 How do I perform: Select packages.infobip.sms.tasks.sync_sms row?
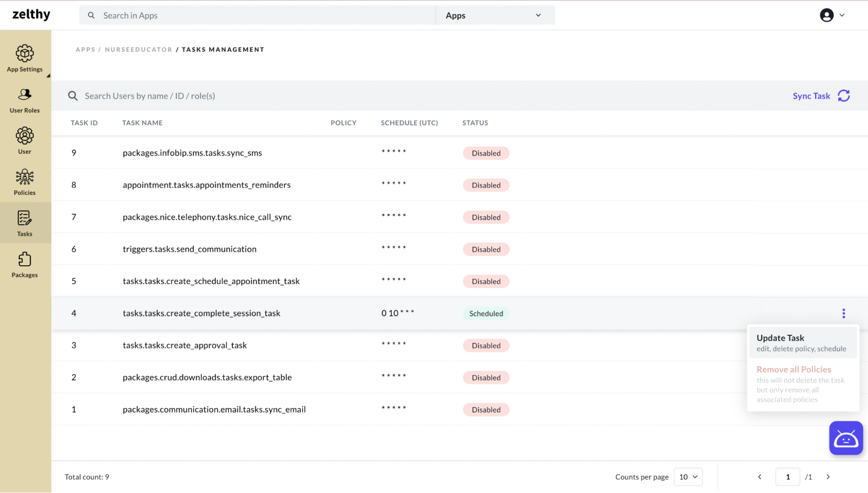pyautogui.click(x=459, y=153)
